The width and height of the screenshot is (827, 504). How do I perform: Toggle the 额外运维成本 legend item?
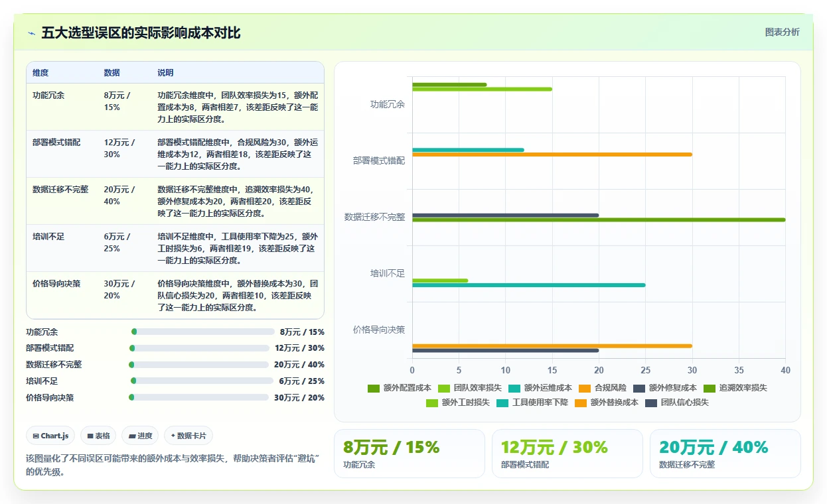[x=540, y=388]
